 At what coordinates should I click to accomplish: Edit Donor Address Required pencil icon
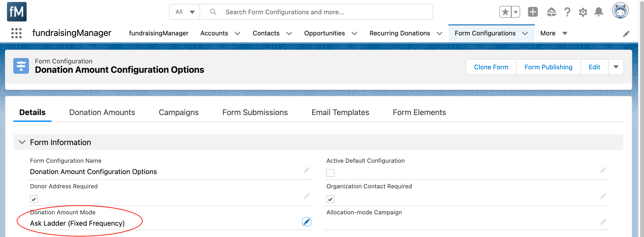click(x=307, y=196)
